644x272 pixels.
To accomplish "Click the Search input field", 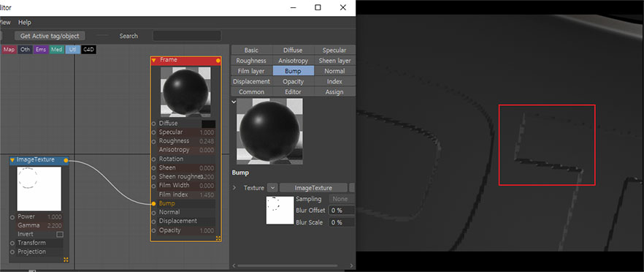I will tap(187, 36).
